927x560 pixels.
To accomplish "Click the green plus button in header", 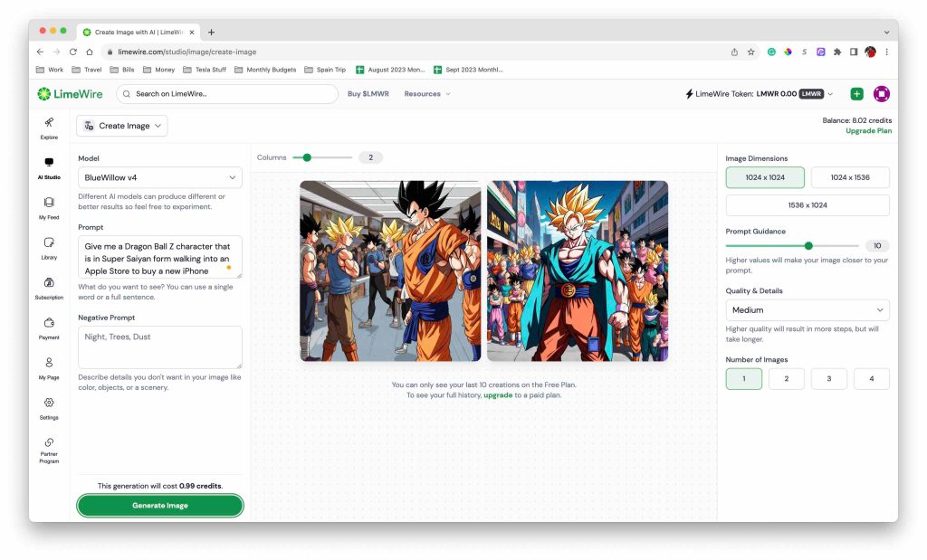I will click(856, 94).
